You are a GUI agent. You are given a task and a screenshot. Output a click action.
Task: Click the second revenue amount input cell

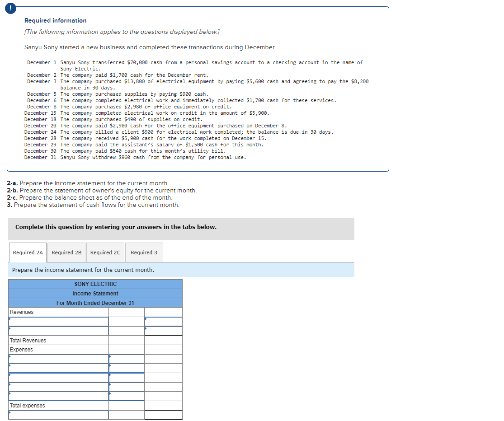pos(163,330)
